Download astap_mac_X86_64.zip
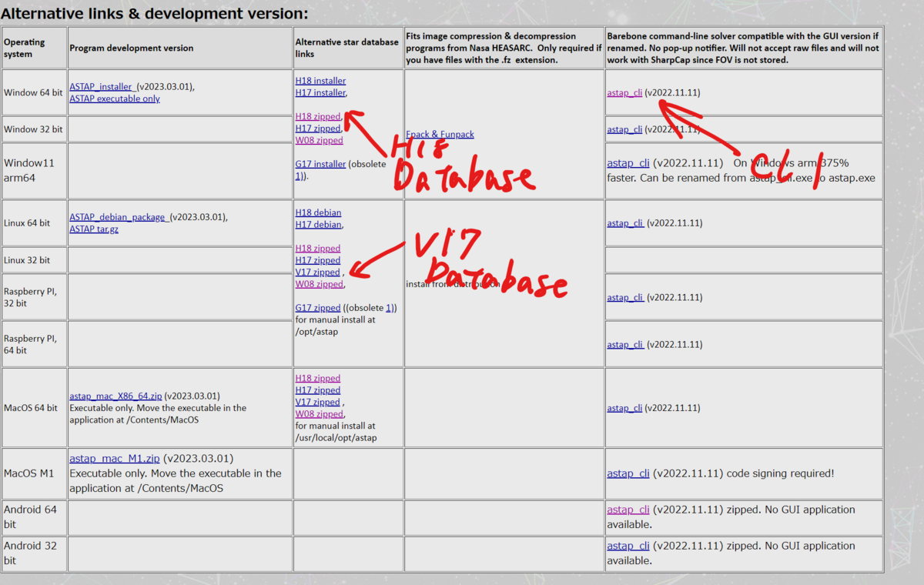 point(115,396)
